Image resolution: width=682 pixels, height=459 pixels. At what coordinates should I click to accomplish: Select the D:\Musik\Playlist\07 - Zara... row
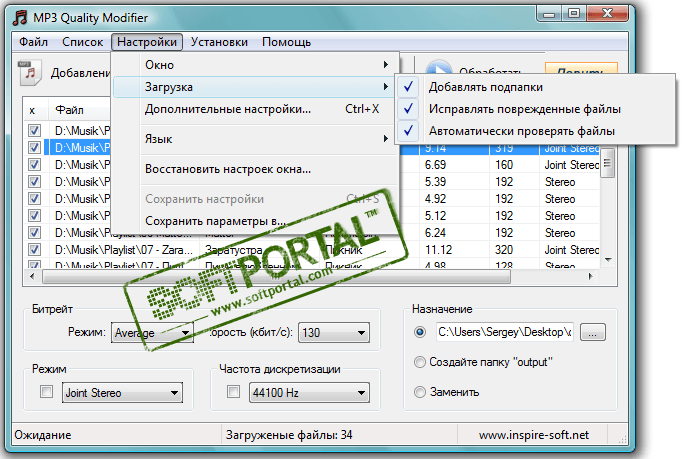pyautogui.click(x=124, y=250)
